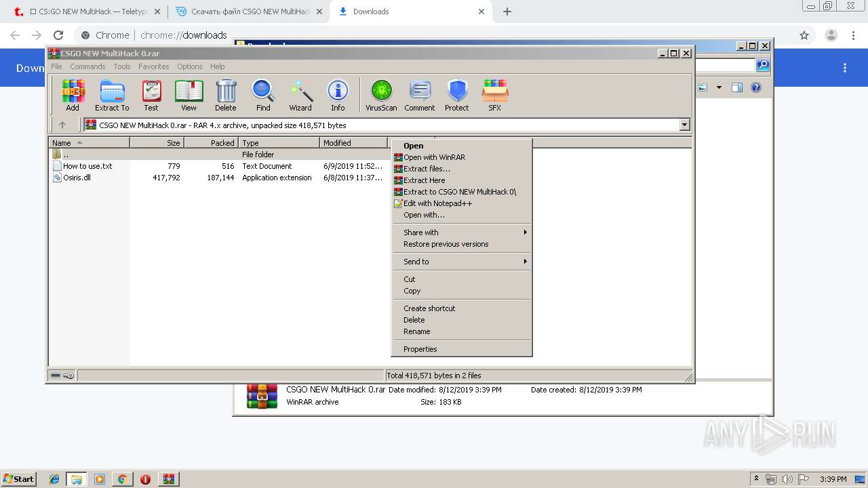Choose Open with WinRAR
The height and width of the screenshot is (488, 868).
point(461,157)
